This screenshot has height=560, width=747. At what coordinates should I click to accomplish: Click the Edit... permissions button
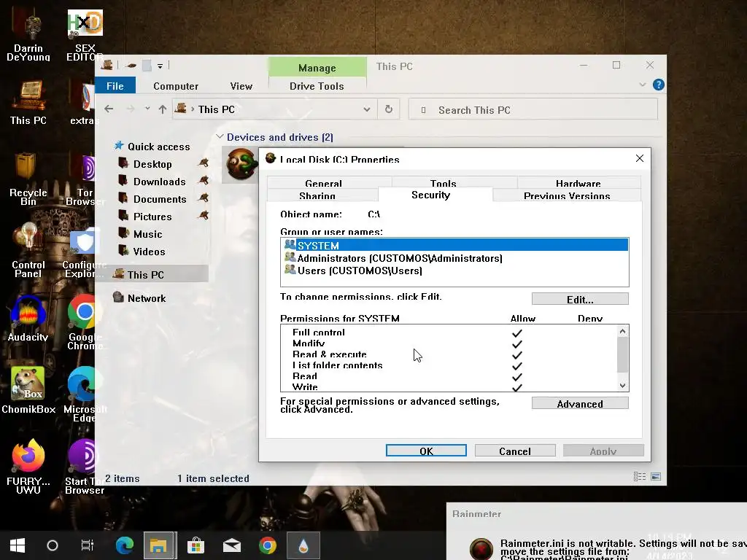(580, 299)
